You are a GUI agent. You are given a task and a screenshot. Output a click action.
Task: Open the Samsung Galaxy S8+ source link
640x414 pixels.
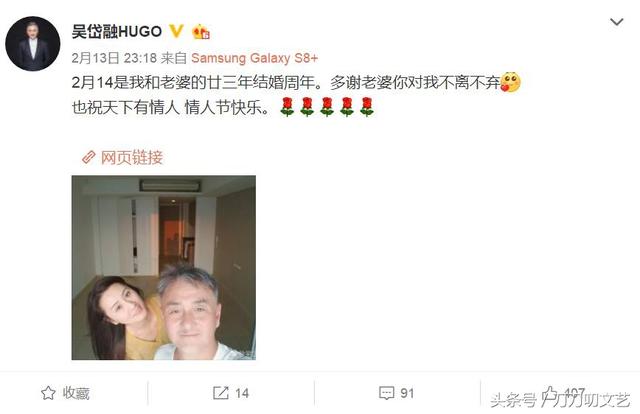coord(254,58)
